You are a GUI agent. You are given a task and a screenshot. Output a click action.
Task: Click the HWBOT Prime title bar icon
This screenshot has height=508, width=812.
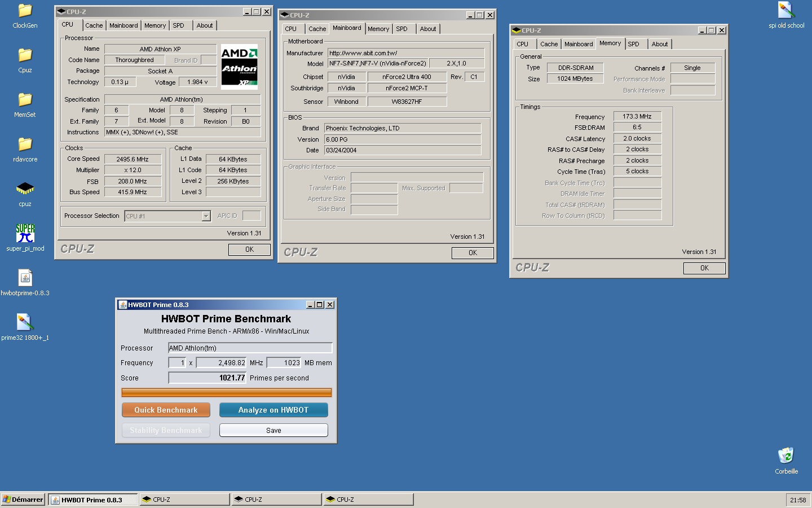point(122,305)
